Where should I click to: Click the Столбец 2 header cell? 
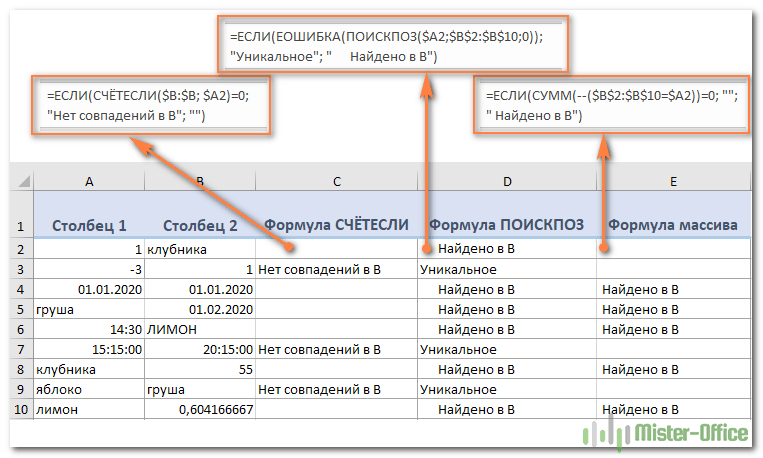tap(200, 215)
